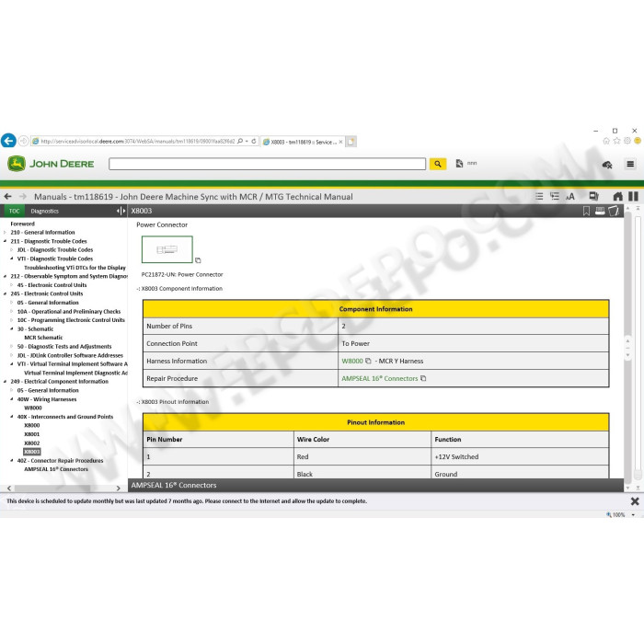Click enlarge icon beside connector thumbnail

tap(198, 260)
